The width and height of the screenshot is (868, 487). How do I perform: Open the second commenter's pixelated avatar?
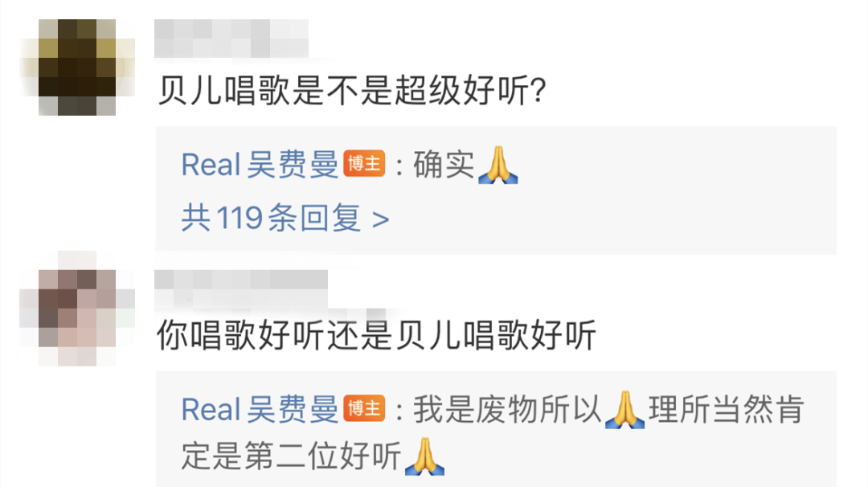point(77,309)
